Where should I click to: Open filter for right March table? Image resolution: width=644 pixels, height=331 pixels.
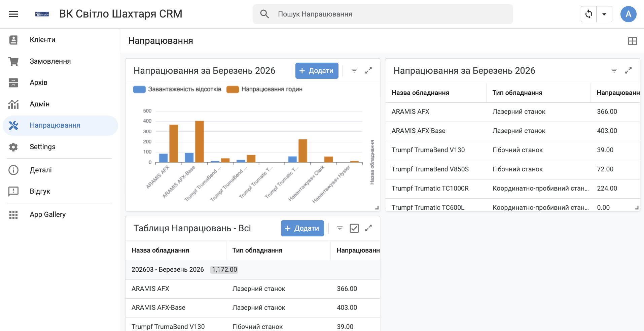pos(614,71)
